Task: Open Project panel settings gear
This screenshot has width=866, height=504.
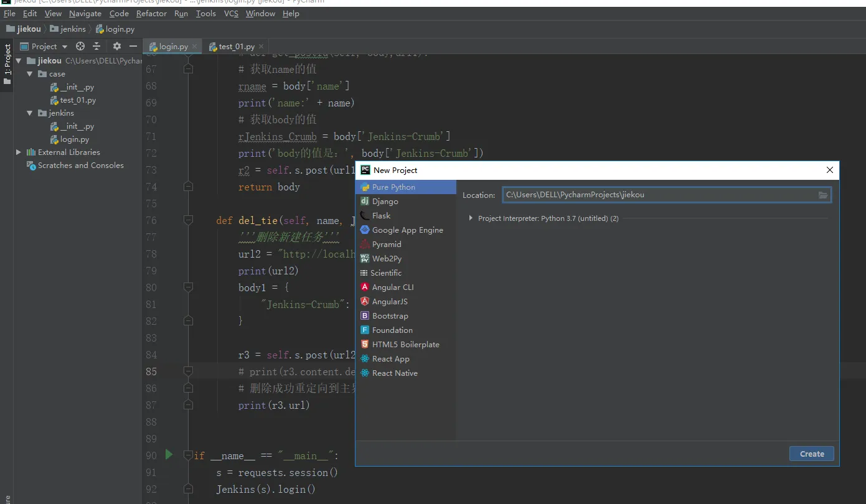Action: [x=117, y=46]
